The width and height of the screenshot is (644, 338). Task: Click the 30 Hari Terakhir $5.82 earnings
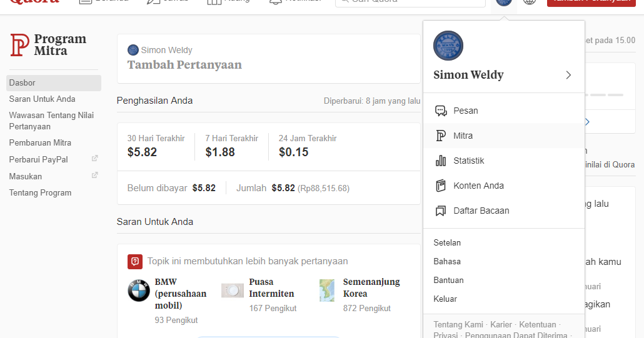coord(156,146)
